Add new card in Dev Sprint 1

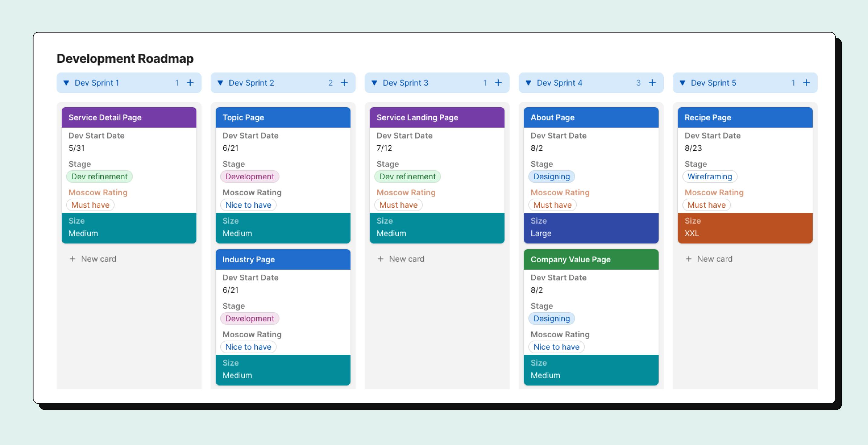point(92,258)
